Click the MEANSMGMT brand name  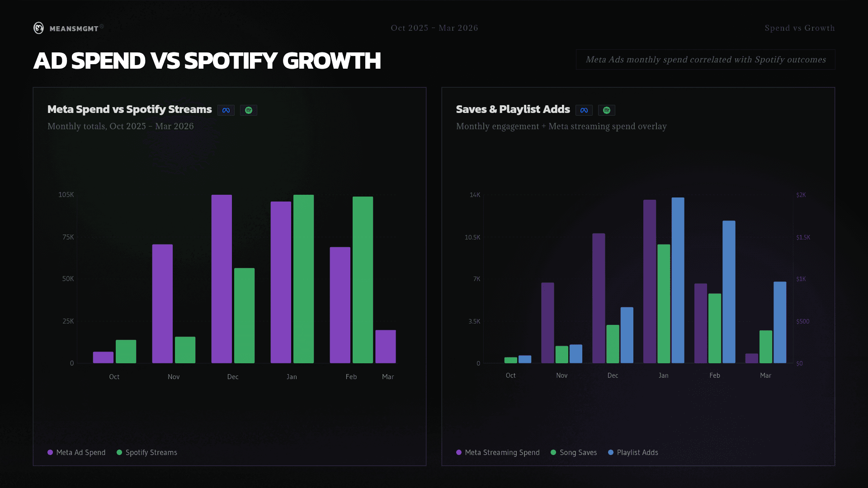pos(74,28)
